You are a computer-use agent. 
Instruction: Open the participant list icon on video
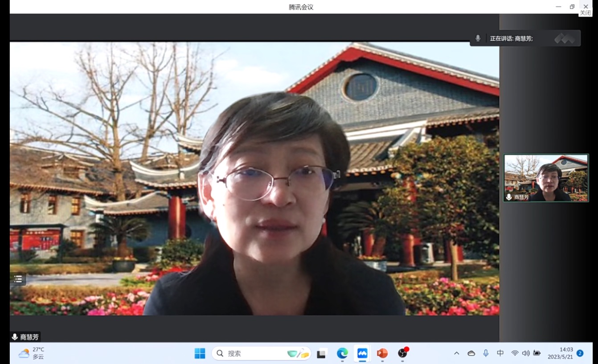tap(18, 279)
